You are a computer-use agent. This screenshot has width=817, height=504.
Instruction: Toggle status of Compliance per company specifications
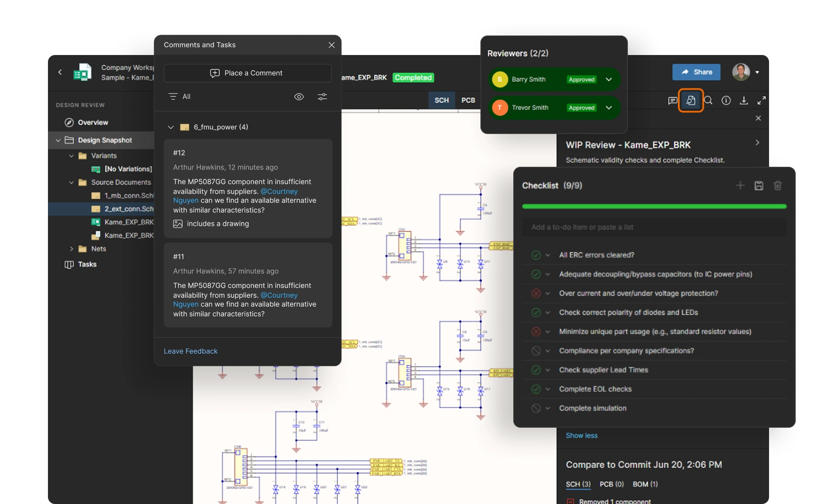(x=536, y=351)
